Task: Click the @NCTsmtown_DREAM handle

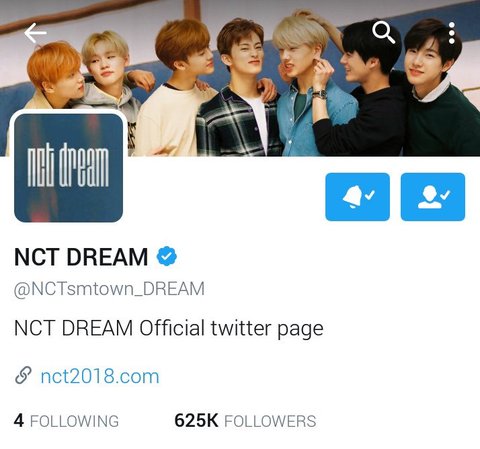Action: pyautogui.click(x=109, y=289)
